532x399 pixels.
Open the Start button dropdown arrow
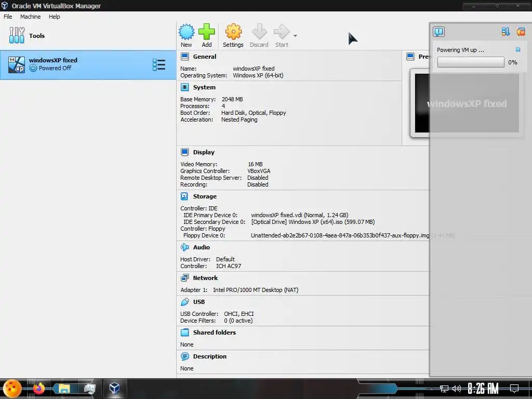(x=295, y=36)
